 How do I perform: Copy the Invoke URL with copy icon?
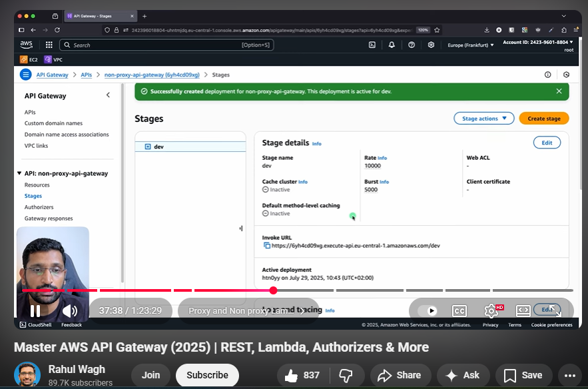266,245
